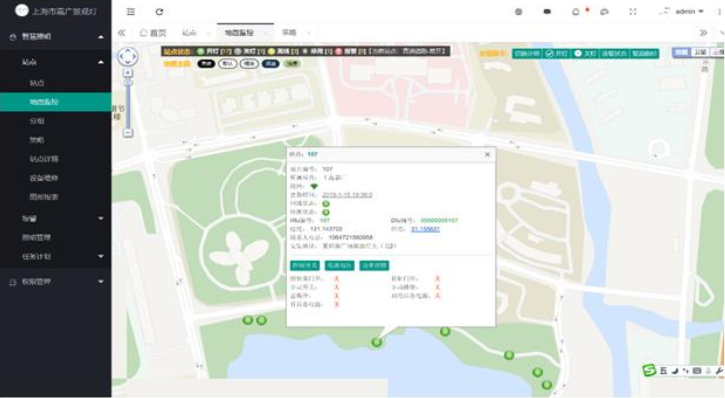
Task: Click the refresh icon in top bar
Action: point(159,12)
